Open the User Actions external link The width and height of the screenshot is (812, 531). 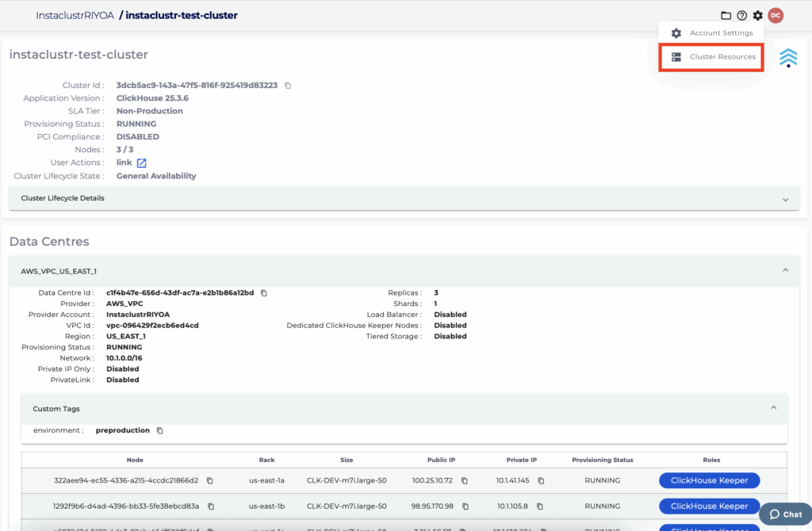point(141,163)
